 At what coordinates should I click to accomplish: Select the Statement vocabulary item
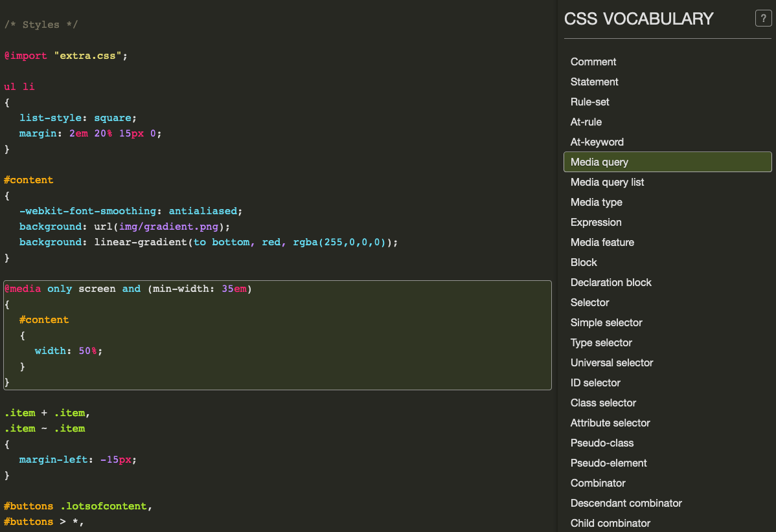tap(594, 82)
